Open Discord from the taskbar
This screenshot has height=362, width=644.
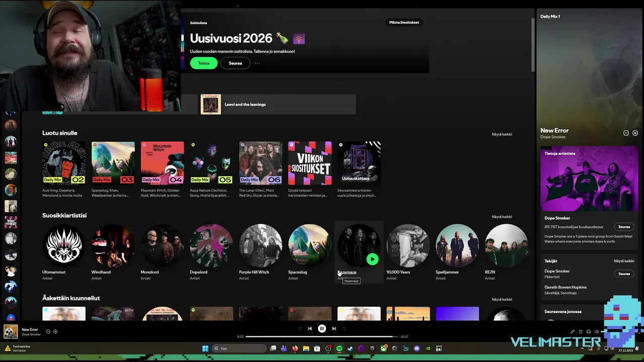click(417, 348)
